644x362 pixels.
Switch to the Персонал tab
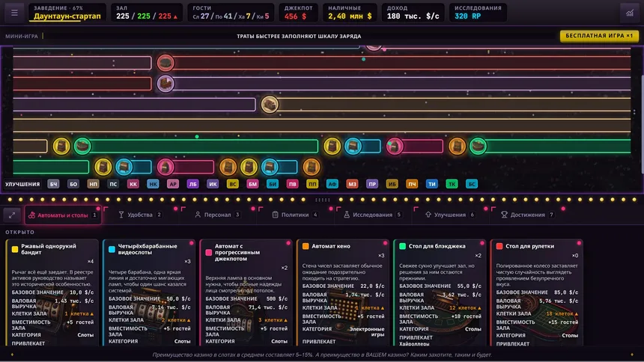tap(218, 215)
